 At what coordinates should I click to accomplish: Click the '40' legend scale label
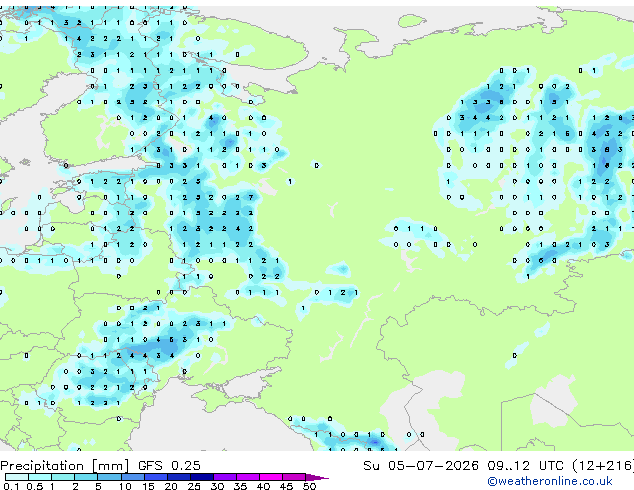click(x=263, y=486)
